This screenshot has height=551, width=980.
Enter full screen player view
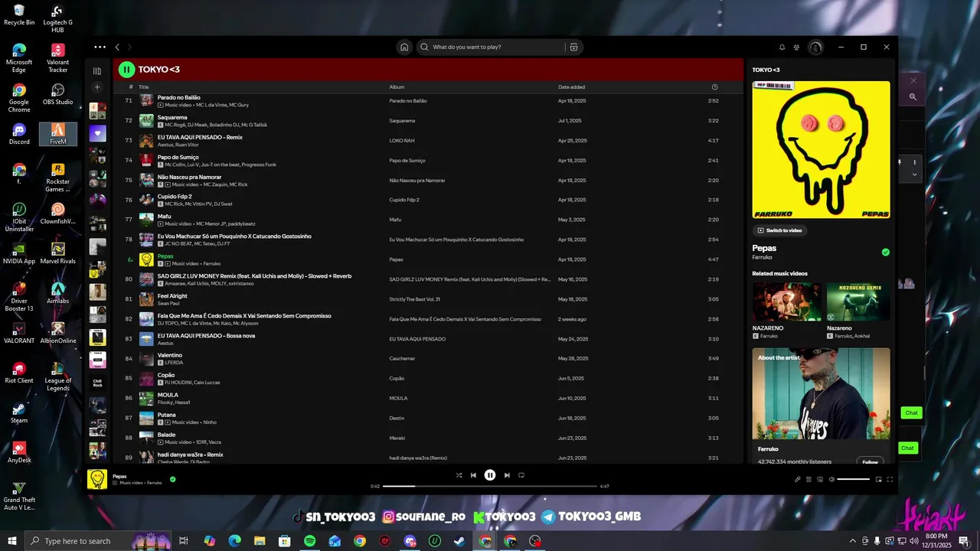[x=890, y=479]
